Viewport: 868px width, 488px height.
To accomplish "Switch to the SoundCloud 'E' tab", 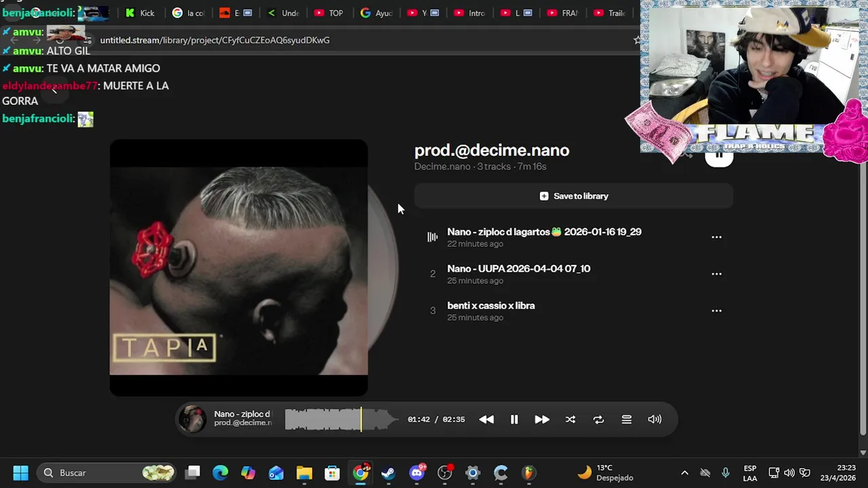I will pos(235,13).
